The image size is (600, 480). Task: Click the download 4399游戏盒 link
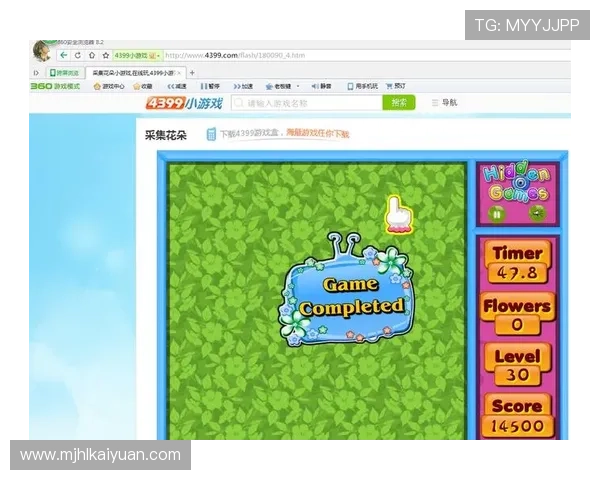278,134
